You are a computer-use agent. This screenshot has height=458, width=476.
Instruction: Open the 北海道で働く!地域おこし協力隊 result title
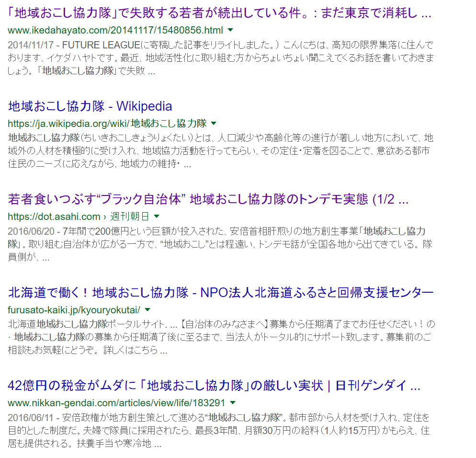(221, 292)
